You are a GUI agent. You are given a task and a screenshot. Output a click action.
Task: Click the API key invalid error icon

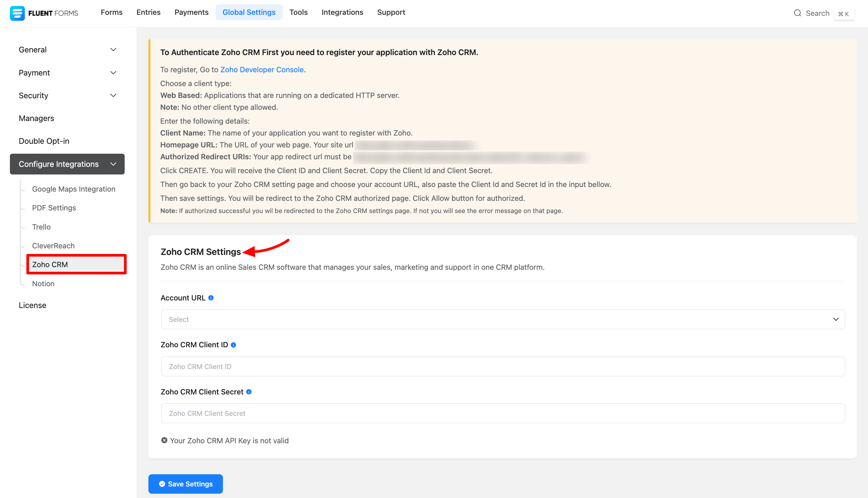point(164,441)
